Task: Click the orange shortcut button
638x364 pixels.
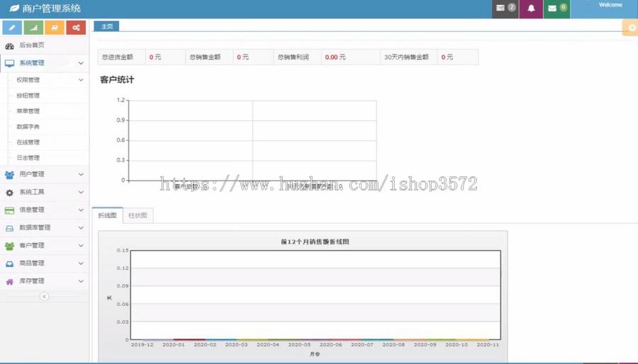Action: (55, 28)
